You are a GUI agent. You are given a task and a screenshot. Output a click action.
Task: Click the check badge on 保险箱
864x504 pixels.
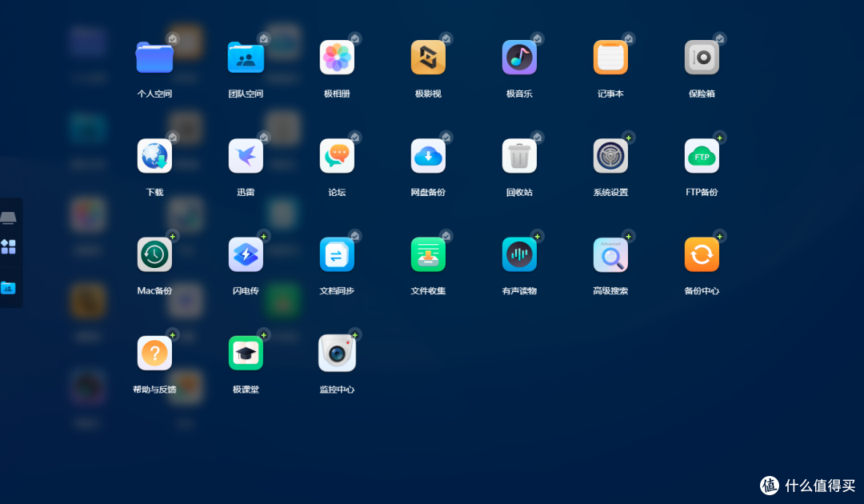tap(720, 38)
